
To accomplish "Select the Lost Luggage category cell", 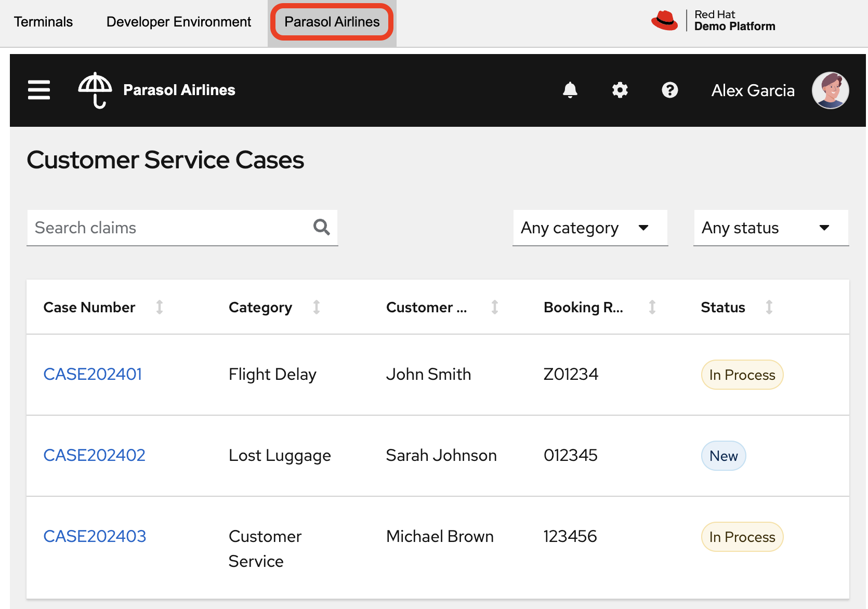I will coord(280,455).
